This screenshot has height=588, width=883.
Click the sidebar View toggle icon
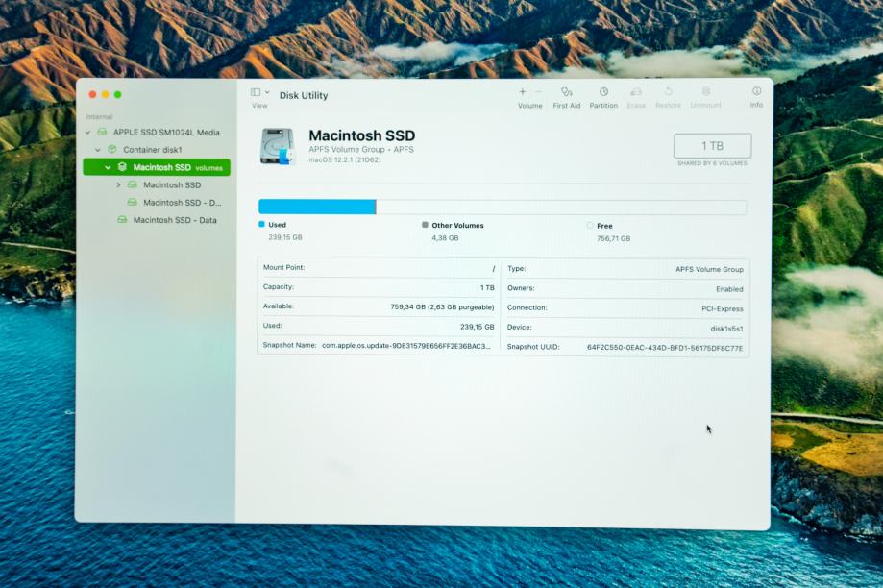(x=256, y=92)
